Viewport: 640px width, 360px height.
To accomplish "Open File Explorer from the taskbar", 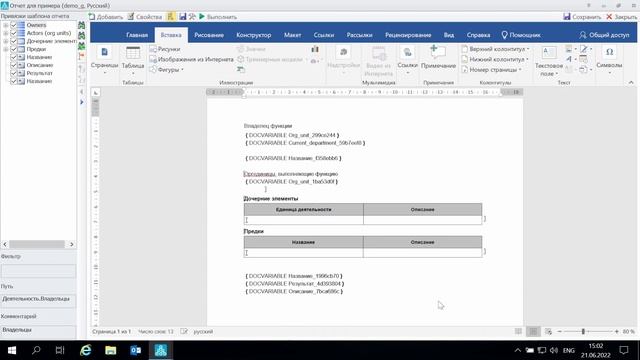I will point(111,350).
